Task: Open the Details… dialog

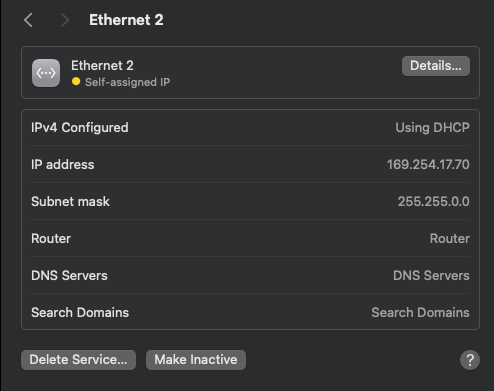Action: point(436,66)
